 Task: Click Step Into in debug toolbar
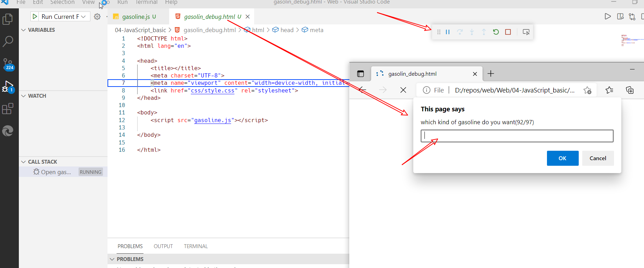pos(472,32)
